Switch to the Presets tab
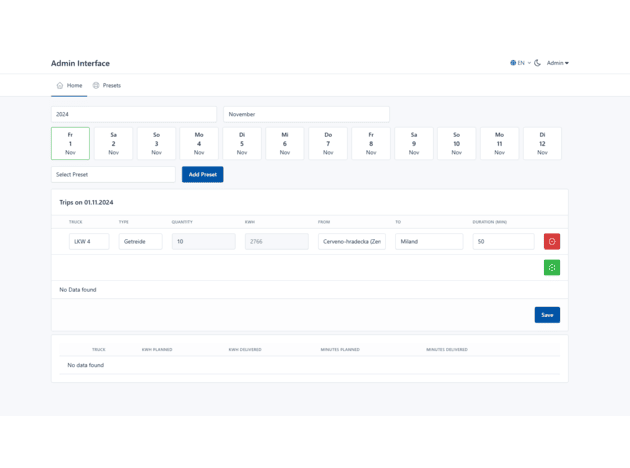The image size is (630, 468). pos(106,86)
